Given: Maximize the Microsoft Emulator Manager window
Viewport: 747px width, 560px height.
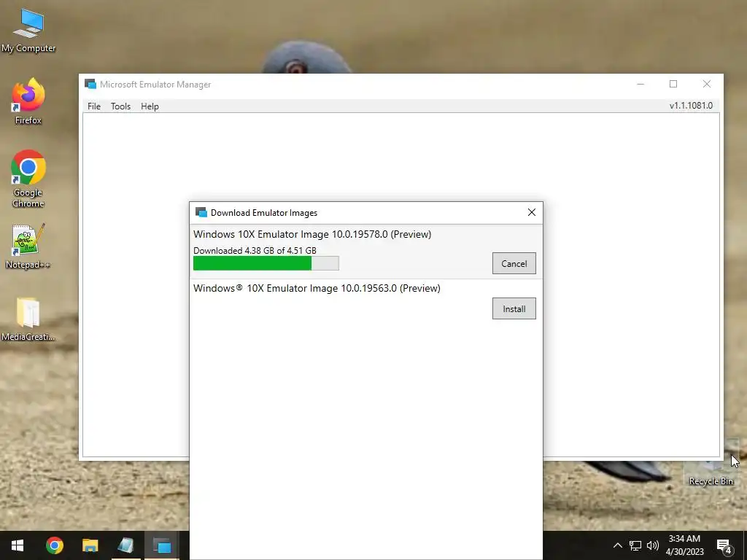Looking at the screenshot, I should pyautogui.click(x=673, y=85).
